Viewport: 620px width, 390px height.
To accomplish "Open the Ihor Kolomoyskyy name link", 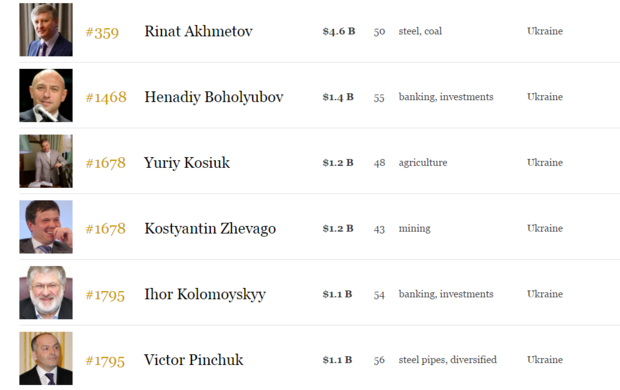I will pyautogui.click(x=205, y=294).
